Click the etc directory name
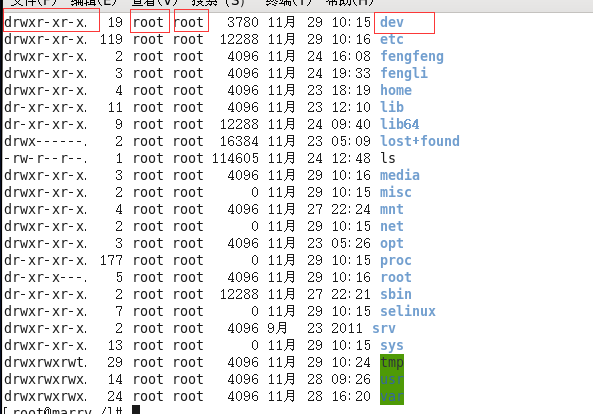This screenshot has width=593, height=414. point(392,39)
